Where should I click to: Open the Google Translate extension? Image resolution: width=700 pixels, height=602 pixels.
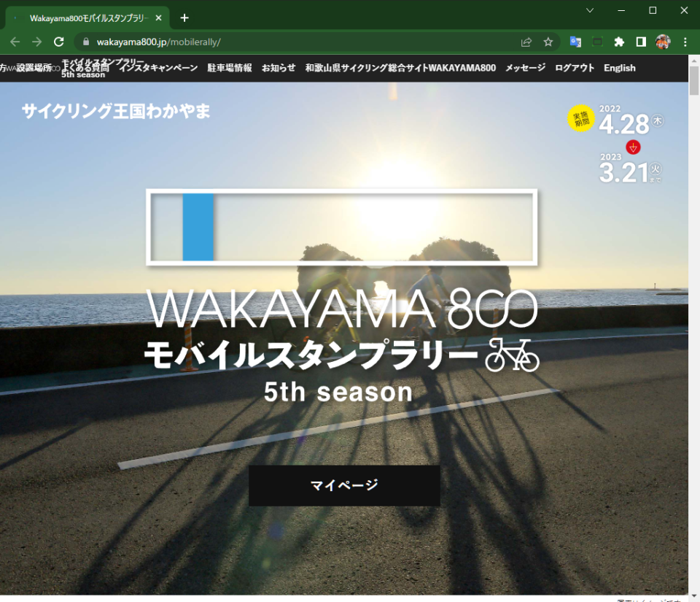(x=575, y=42)
